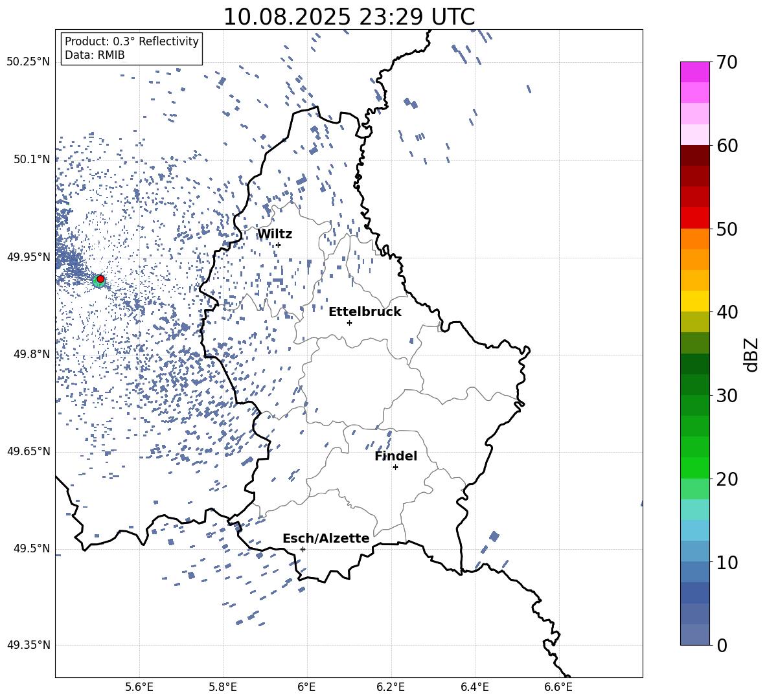The image size is (767, 700).
Task: Click longitude label 6.2°E
Action: tap(391, 687)
